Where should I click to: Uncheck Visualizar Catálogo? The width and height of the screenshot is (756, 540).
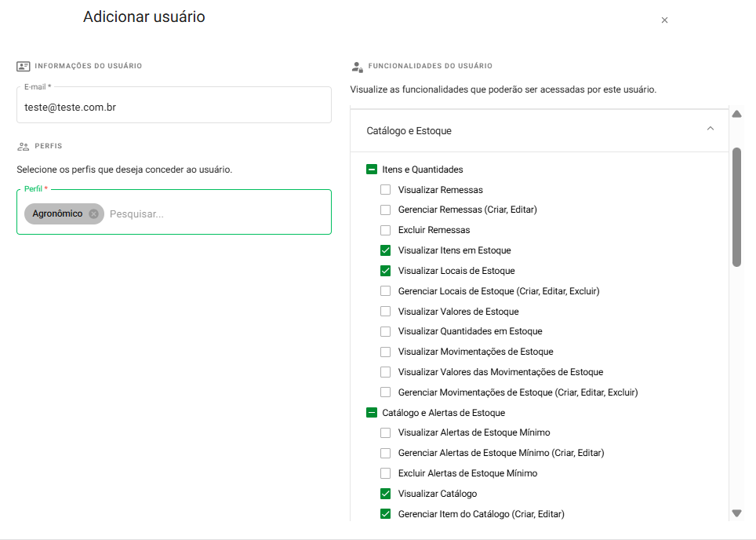[x=385, y=494]
